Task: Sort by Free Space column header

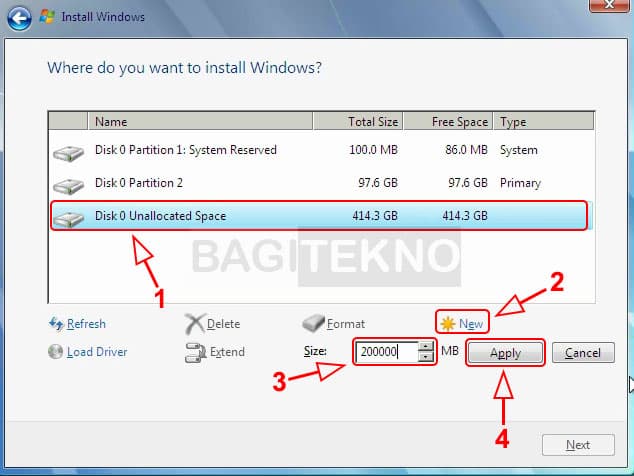Action: point(448,121)
